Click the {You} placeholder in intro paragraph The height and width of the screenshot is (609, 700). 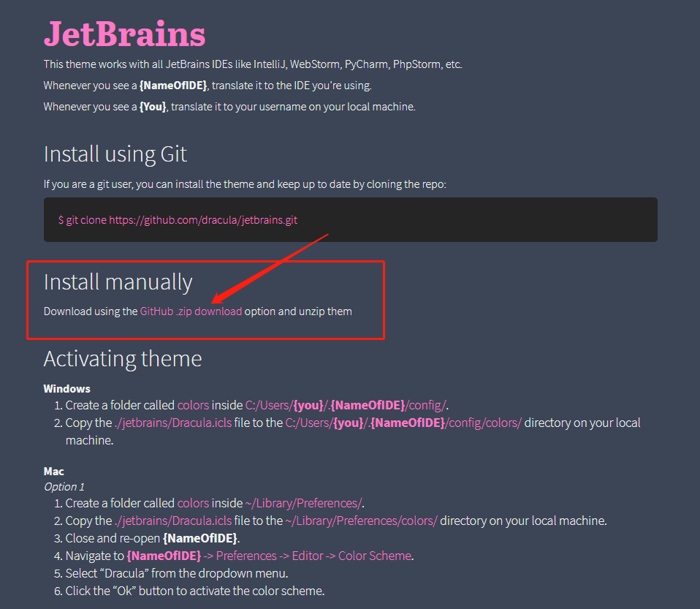pos(153,107)
